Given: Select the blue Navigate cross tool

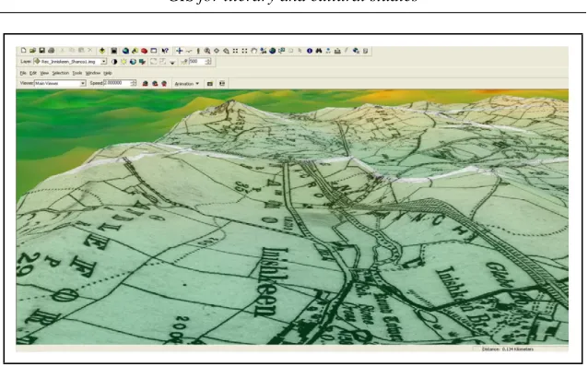Looking at the screenshot, I should pos(179,51).
